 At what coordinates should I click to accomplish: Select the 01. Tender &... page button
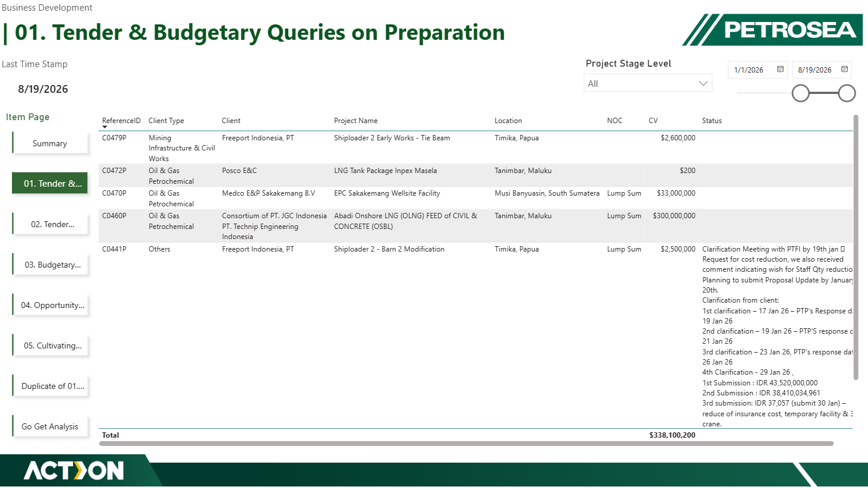point(50,183)
